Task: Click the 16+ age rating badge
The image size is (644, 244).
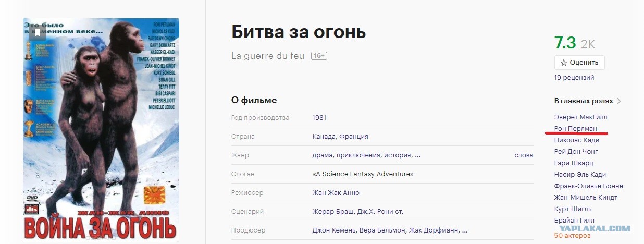Action: [319, 56]
